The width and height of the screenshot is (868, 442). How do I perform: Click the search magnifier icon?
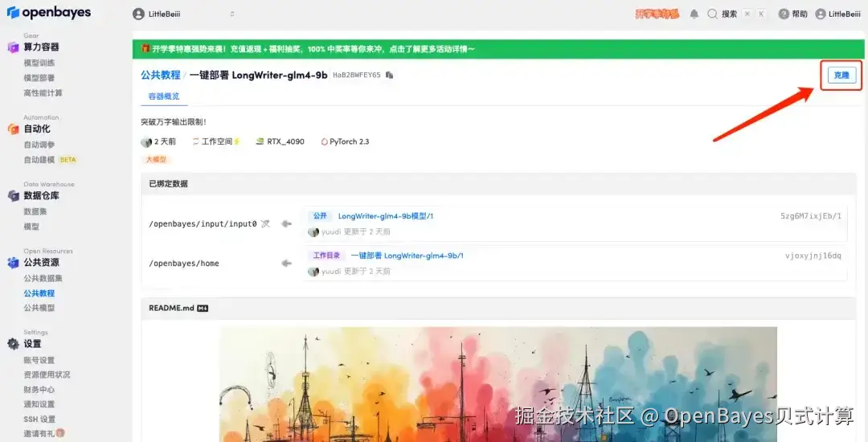coord(712,14)
